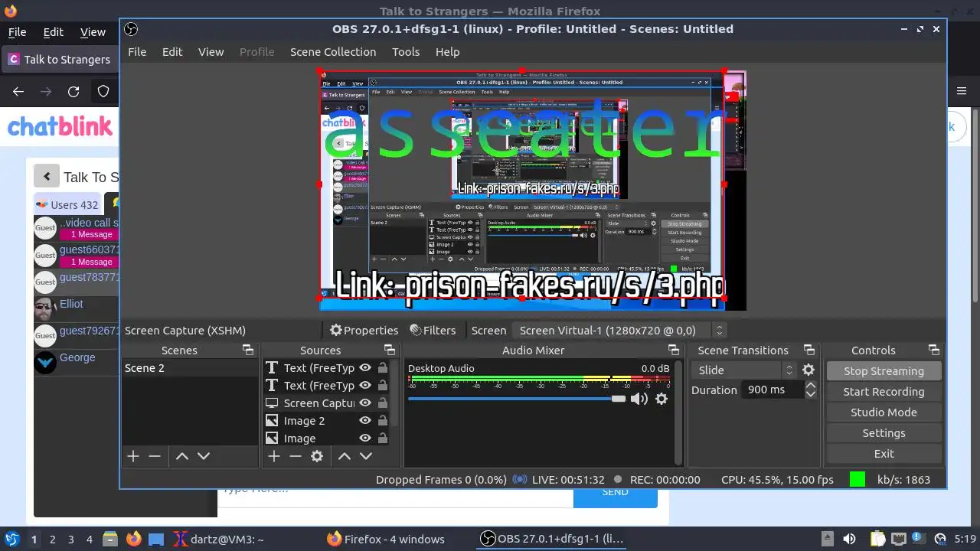Move the scene up in the Scenes panel
The height and width of the screenshot is (551, 980).
182,456
